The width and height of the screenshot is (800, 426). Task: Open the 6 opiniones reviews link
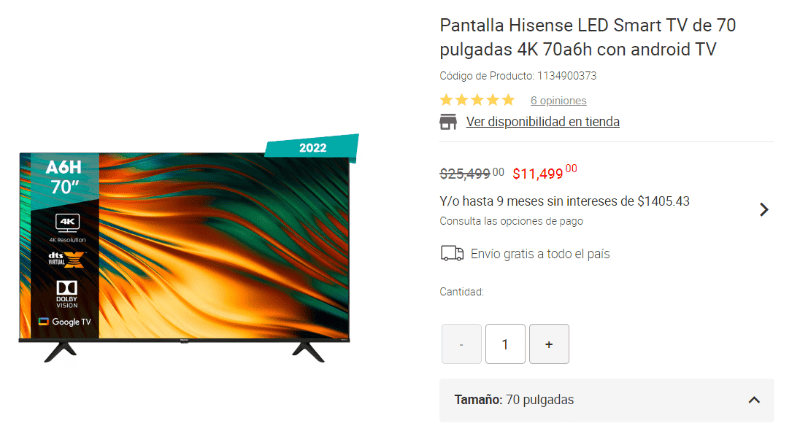pos(558,101)
